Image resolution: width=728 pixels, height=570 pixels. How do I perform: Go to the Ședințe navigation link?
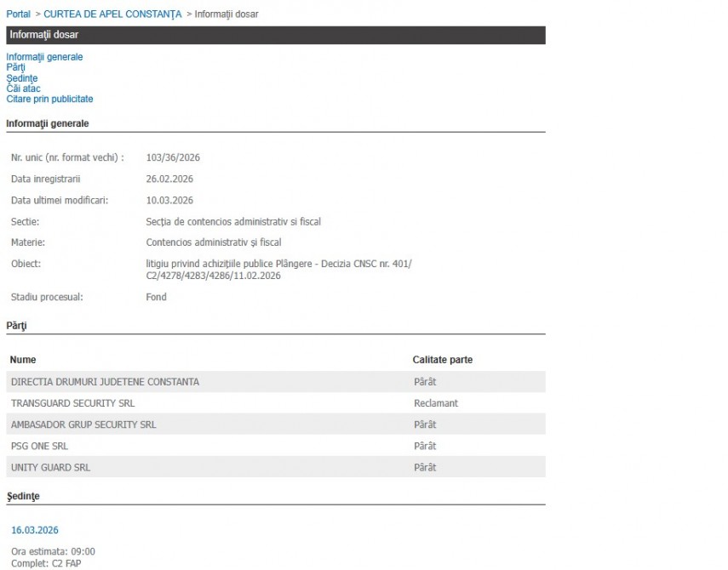click(x=21, y=78)
